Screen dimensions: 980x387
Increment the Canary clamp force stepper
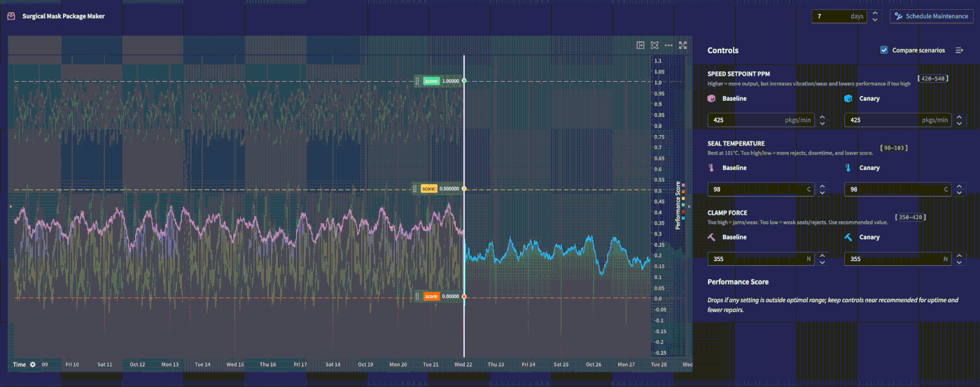click(x=960, y=255)
